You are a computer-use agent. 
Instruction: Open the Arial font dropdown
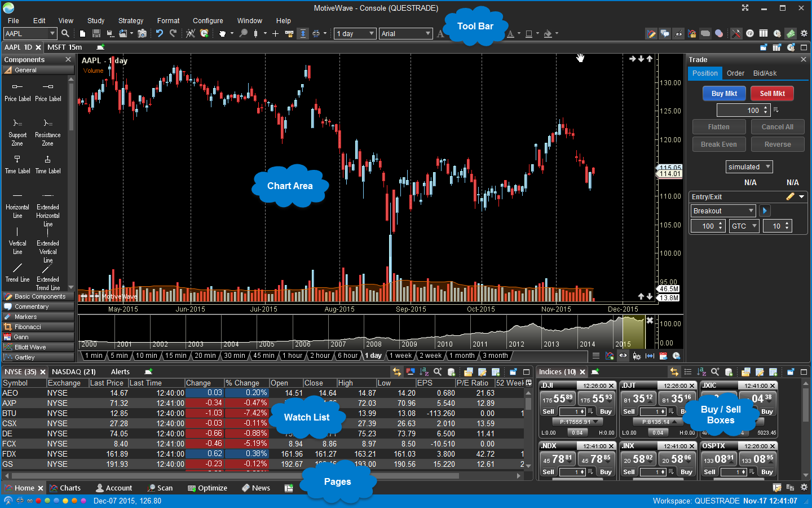coord(405,33)
